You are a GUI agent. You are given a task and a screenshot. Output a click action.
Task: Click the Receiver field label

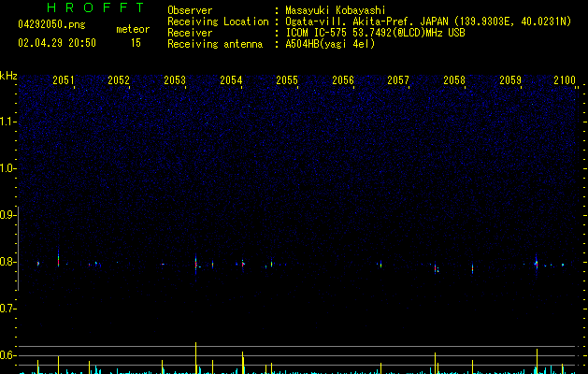(190, 33)
